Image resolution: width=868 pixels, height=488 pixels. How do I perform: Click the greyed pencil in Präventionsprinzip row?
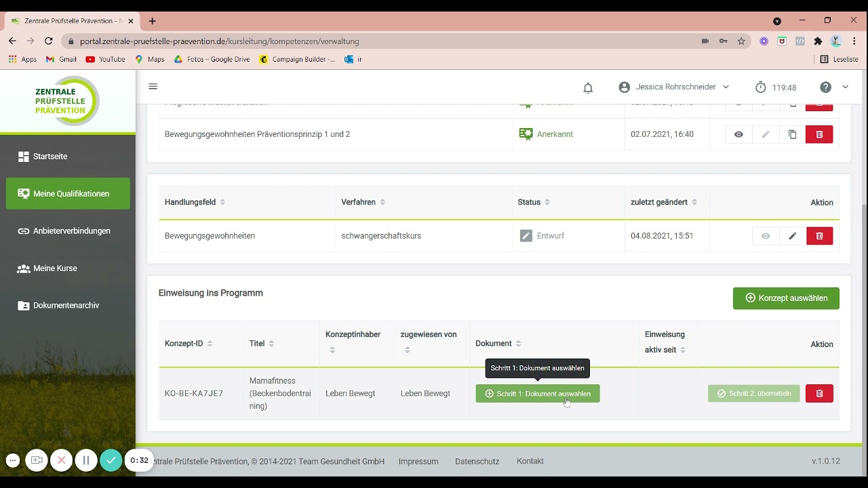pyautogui.click(x=766, y=134)
